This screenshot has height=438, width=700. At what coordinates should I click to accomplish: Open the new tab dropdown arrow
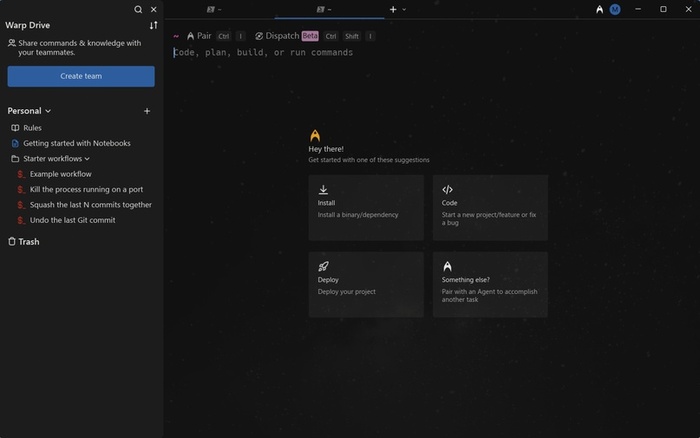(x=404, y=9)
